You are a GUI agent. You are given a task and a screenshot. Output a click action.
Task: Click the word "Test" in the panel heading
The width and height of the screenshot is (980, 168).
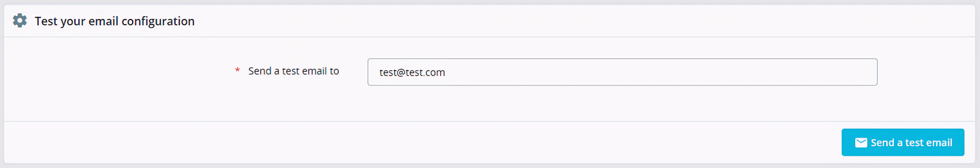point(46,21)
